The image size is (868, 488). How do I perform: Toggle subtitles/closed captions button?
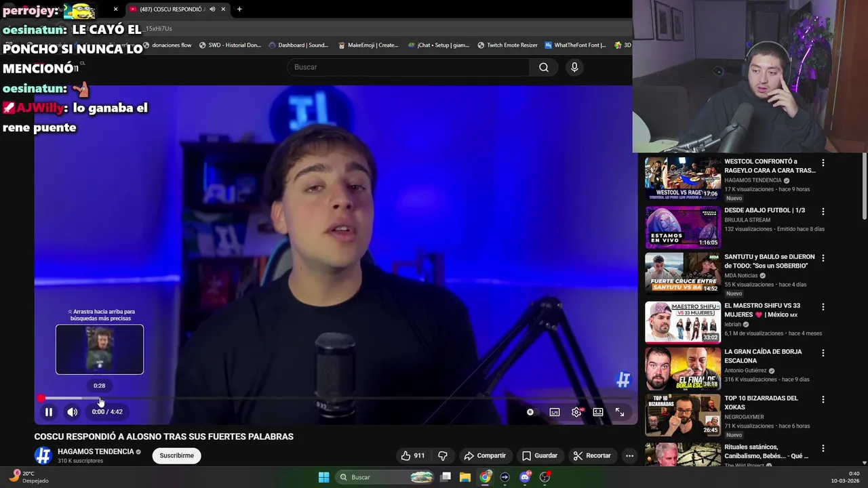point(555,411)
